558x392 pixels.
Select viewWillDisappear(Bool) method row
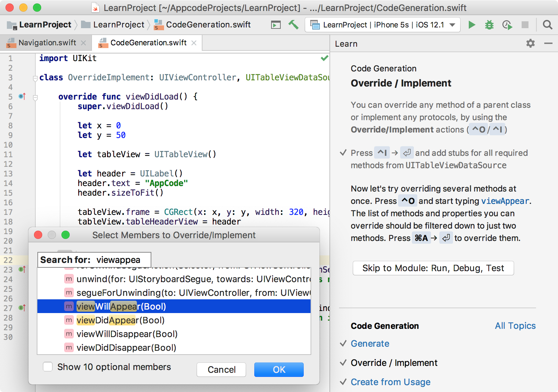pyautogui.click(x=174, y=334)
